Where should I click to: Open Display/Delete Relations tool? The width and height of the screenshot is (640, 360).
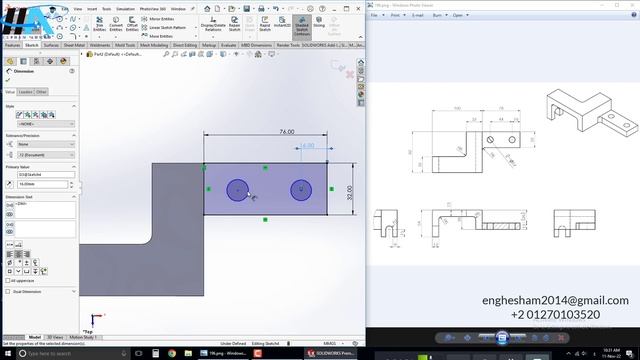[213, 24]
